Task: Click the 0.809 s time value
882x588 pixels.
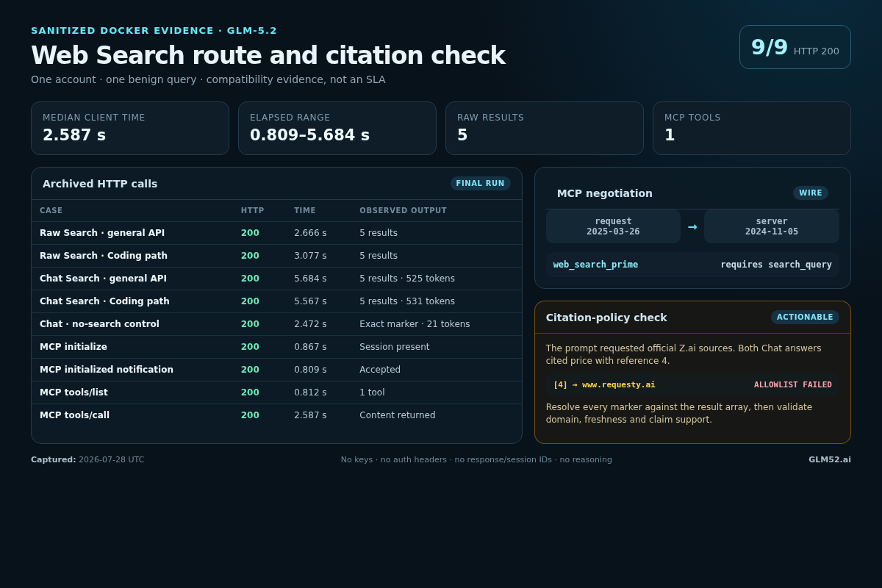Action: click(x=310, y=370)
